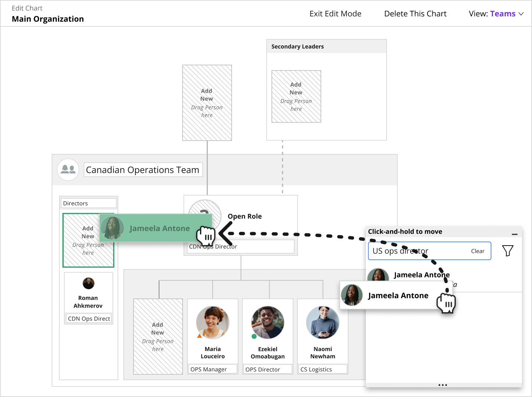Click Roman Ahkmerov's CDN Ops Direct title field

click(x=89, y=318)
